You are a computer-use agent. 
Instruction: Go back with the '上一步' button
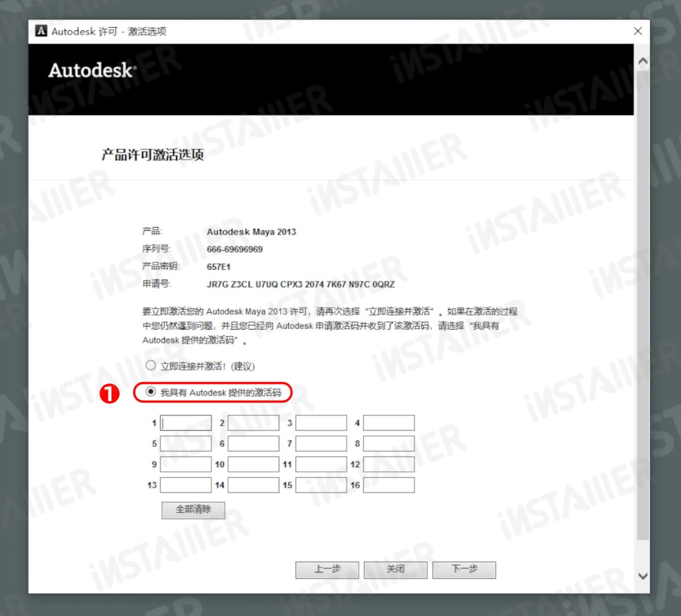coord(327,569)
